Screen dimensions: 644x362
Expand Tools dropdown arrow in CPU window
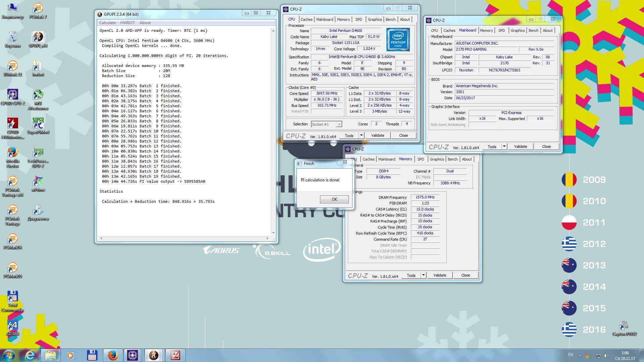coord(361,135)
